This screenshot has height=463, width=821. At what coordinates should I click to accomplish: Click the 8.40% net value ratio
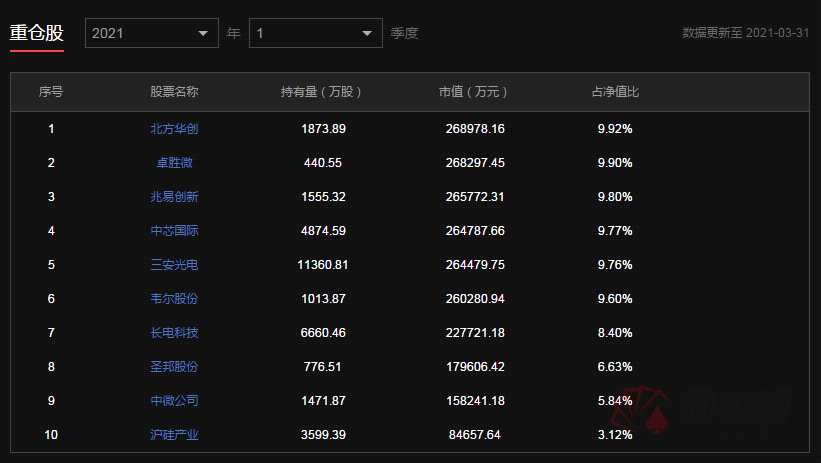[615, 333]
